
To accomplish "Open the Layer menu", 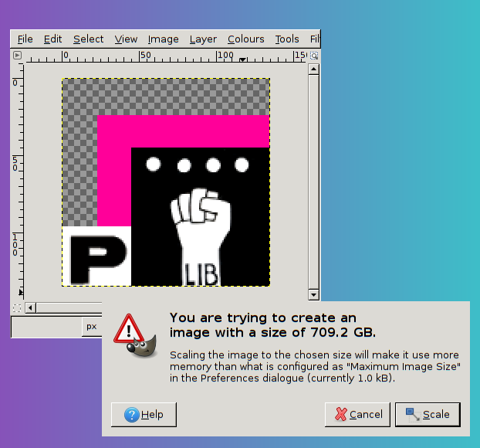I will pos(203,39).
